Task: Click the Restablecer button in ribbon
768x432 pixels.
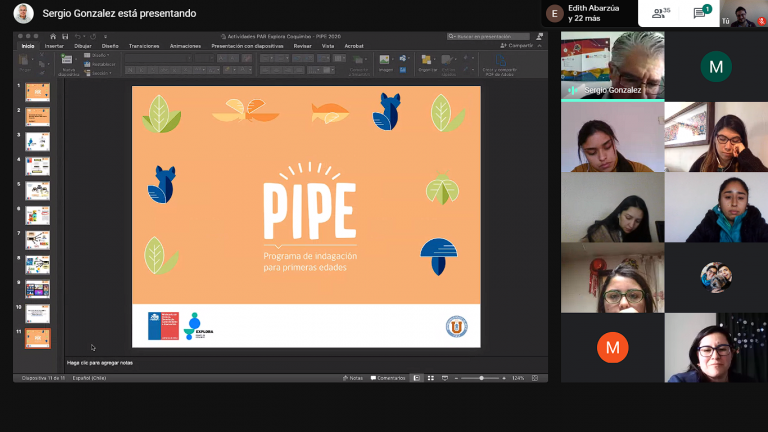Action: click(101, 64)
